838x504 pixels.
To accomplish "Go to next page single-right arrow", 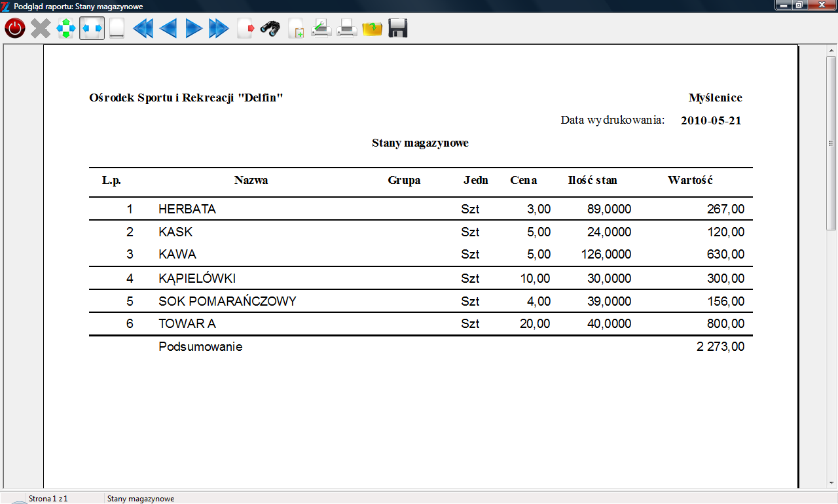I will 194,28.
